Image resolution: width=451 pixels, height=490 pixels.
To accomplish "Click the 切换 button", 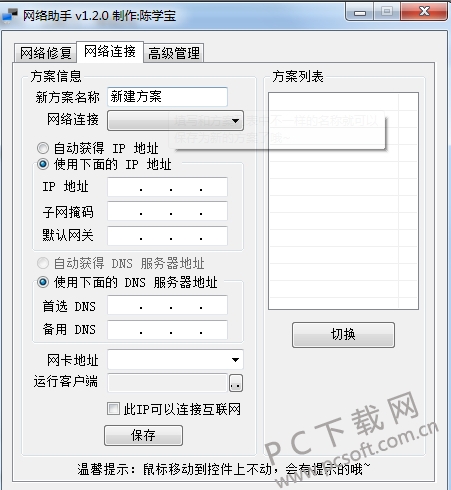I will (x=343, y=335).
